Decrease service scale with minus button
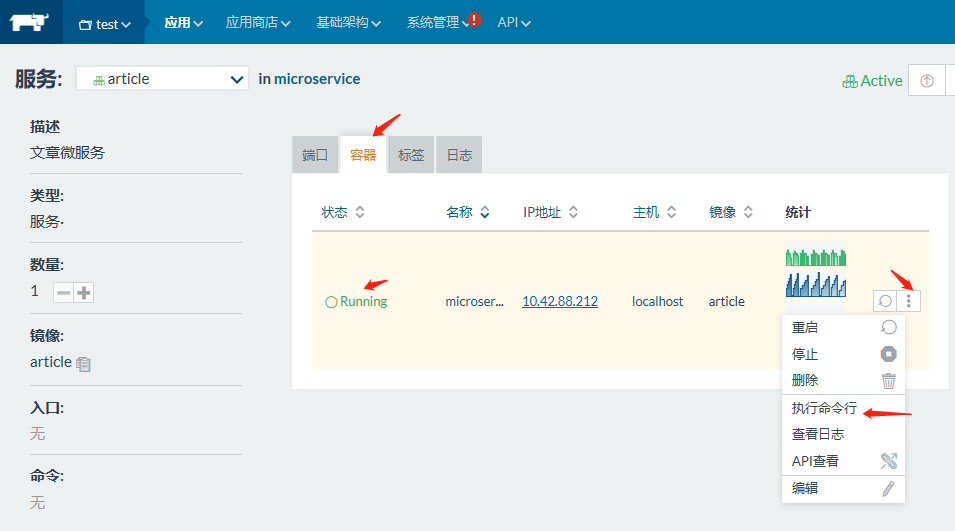The image size is (955, 531). pos(63,293)
